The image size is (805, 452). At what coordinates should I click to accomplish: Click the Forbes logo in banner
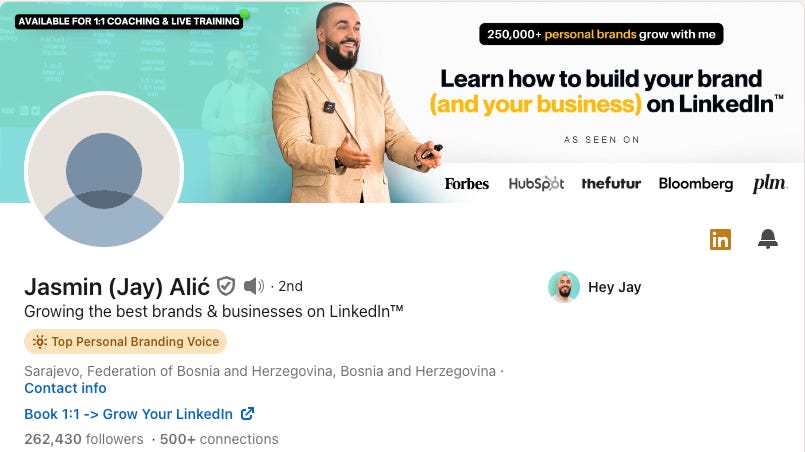tap(467, 184)
